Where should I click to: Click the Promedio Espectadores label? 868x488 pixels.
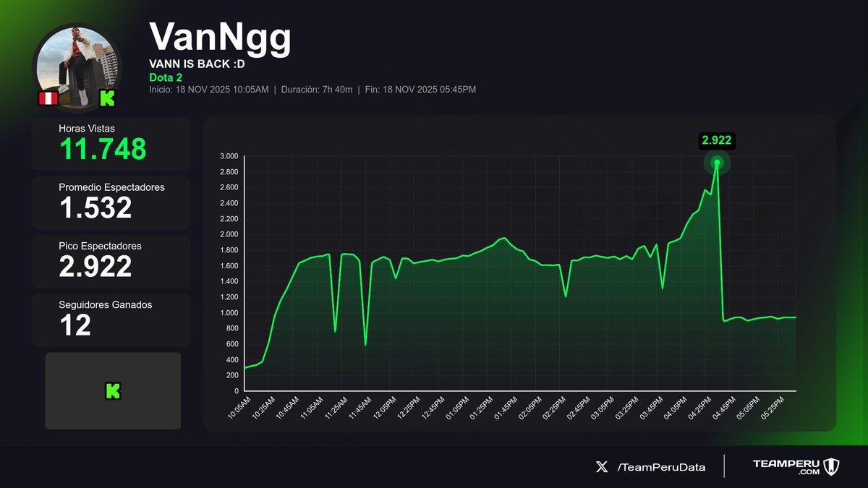pos(111,187)
